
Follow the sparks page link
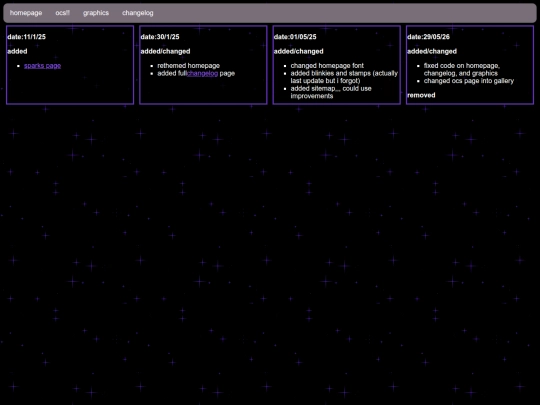pos(42,65)
